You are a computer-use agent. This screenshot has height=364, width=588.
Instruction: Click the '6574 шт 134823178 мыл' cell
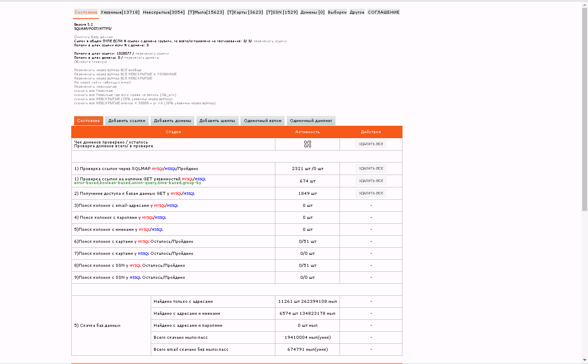click(x=308, y=314)
